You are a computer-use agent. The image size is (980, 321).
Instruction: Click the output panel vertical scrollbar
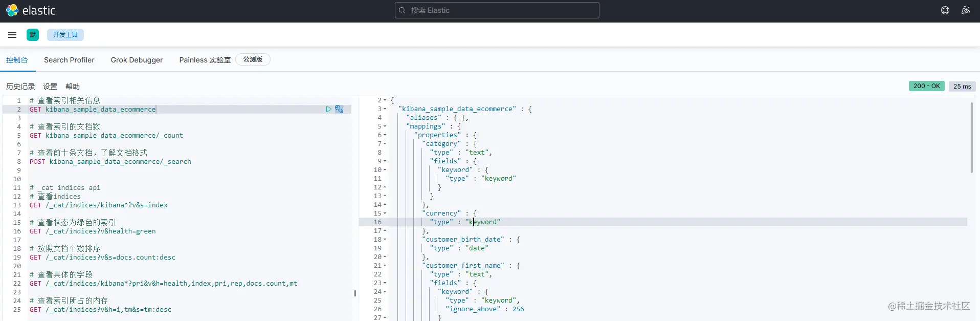pyautogui.click(x=971, y=137)
